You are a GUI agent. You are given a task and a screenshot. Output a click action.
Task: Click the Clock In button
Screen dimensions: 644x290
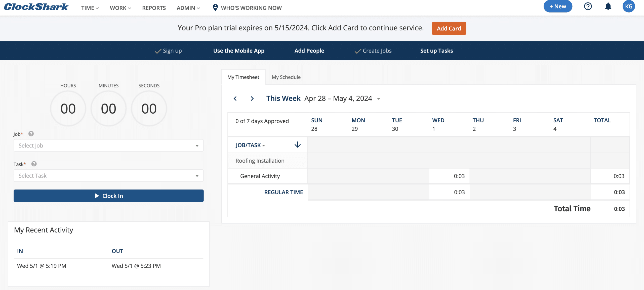(x=108, y=196)
